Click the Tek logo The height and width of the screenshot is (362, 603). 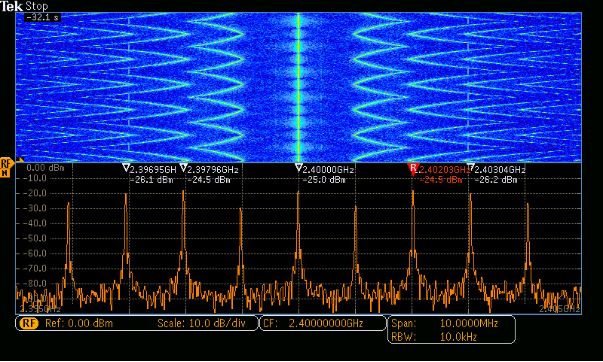(x=11, y=6)
